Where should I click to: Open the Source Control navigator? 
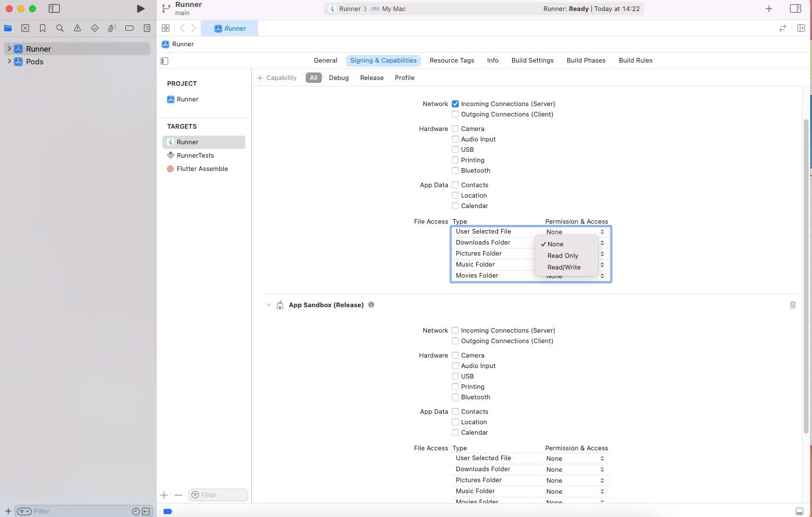pos(25,28)
